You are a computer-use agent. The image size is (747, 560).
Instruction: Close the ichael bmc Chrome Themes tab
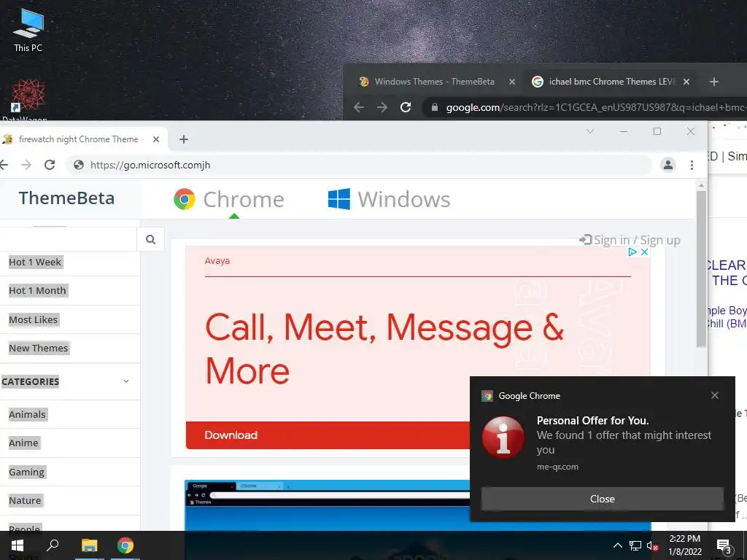pyautogui.click(x=686, y=82)
